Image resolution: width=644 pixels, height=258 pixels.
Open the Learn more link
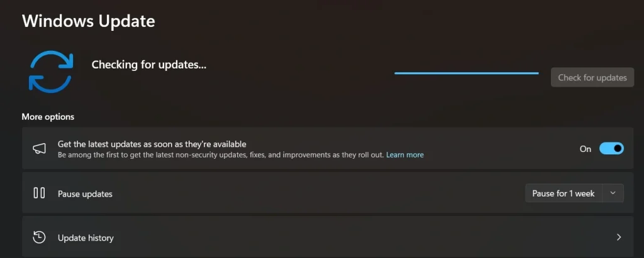(x=404, y=155)
